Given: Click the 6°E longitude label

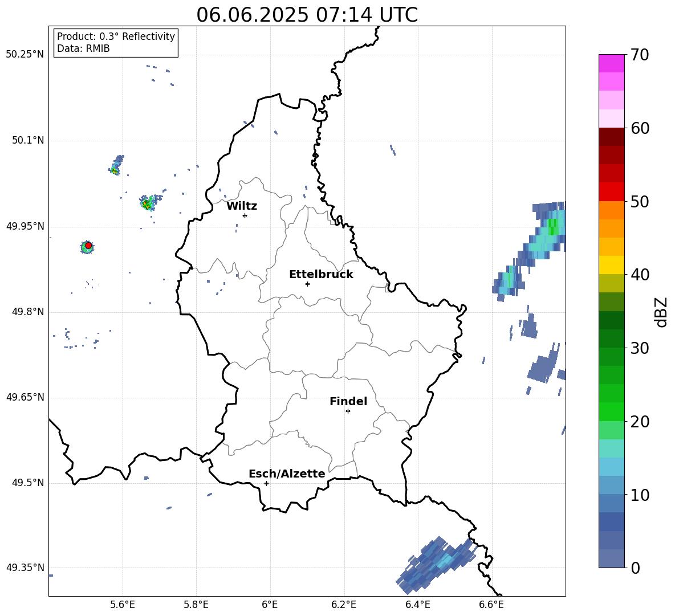Looking at the screenshot, I should pyautogui.click(x=270, y=605).
